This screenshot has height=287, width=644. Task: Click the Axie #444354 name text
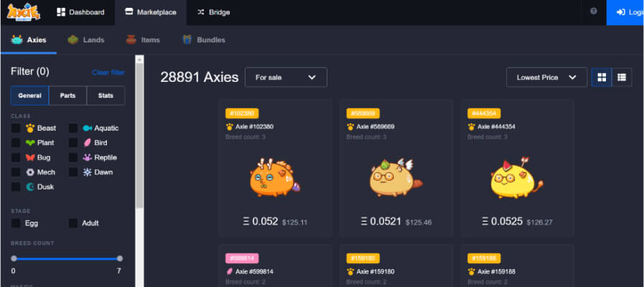[x=496, y=127]
